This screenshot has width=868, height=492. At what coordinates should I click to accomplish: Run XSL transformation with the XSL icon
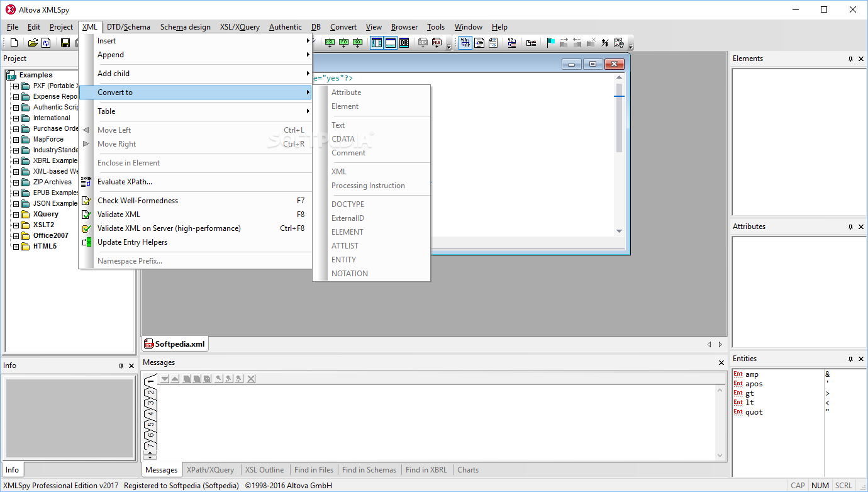330,43
